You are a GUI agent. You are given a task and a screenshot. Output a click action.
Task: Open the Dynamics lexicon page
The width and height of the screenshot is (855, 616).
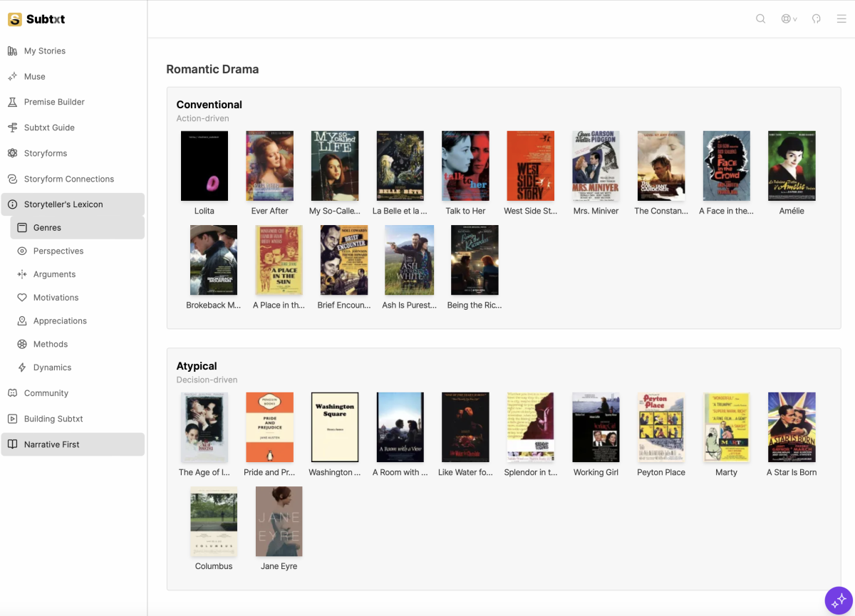[78, 367]
